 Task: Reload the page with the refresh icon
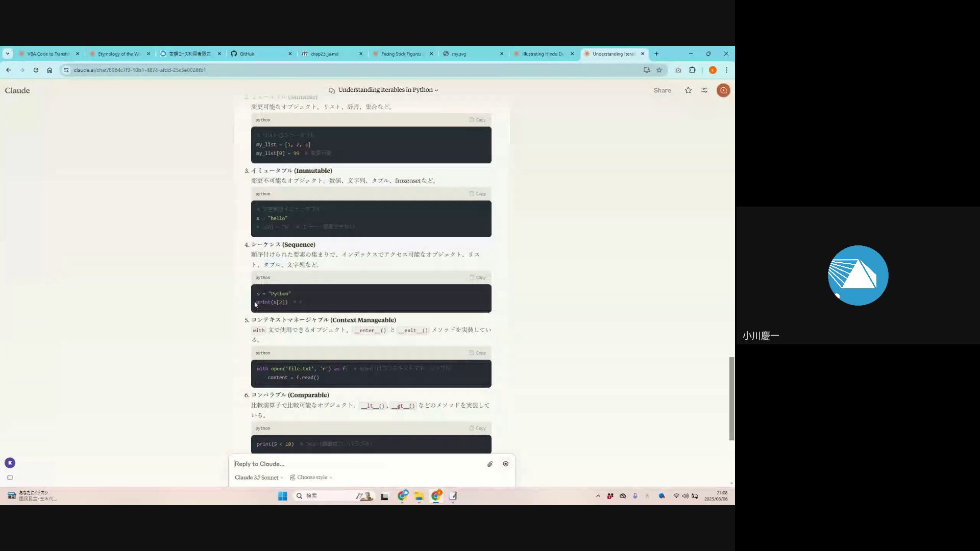36,70
